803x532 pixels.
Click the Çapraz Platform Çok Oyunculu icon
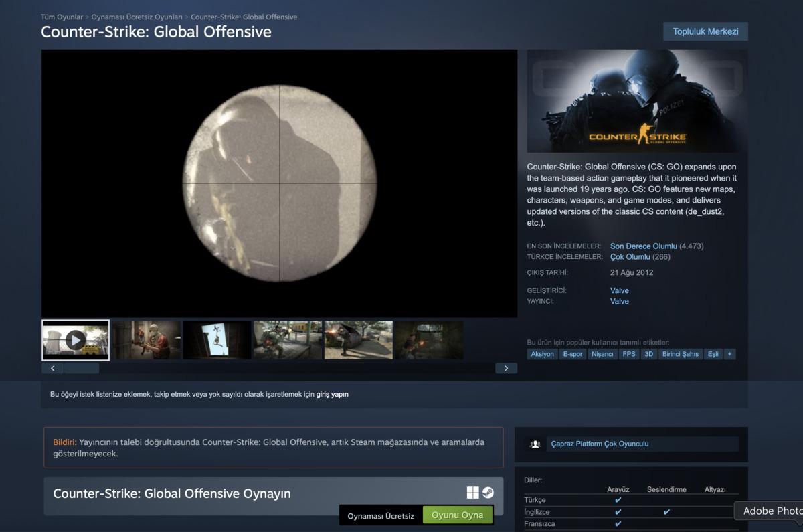[x=535, y=444]
